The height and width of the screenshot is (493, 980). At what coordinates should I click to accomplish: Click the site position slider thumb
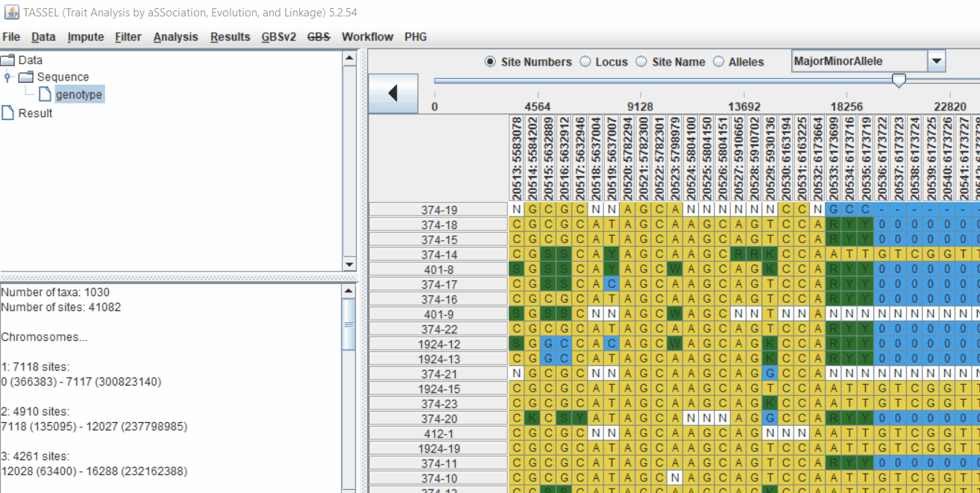pos(899,81)
